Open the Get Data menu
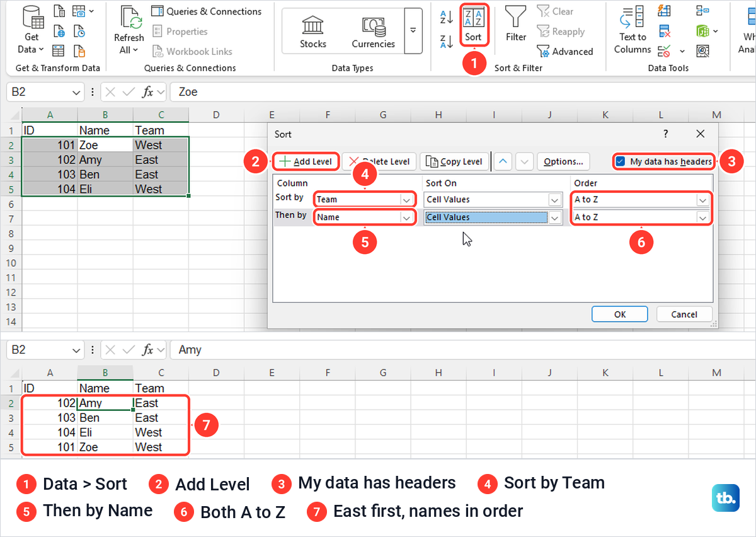Viewport: 756px width, 537px height. click(31, 30)
